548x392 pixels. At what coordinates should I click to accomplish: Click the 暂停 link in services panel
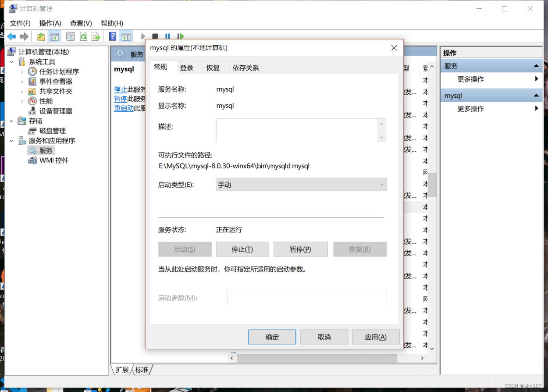(121, 99)
